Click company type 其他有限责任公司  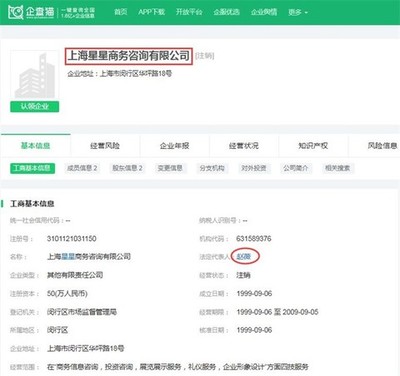(x=75, y=275)
